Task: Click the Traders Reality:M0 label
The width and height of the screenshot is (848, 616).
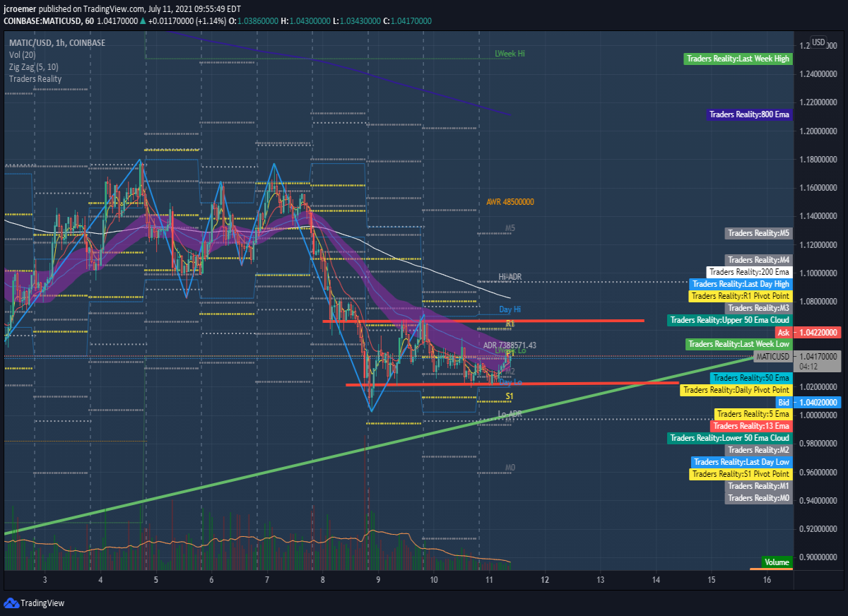Action: click(x=759, y=498)
